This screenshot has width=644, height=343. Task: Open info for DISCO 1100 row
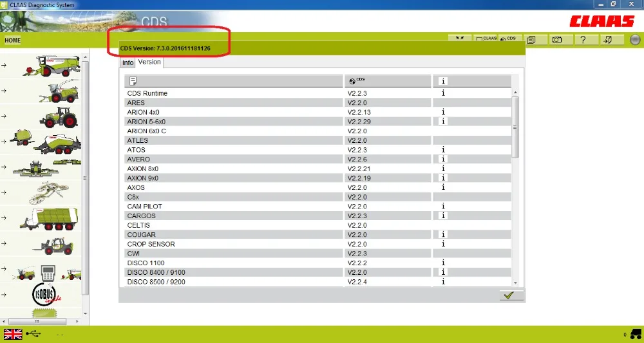click(443, 263)
